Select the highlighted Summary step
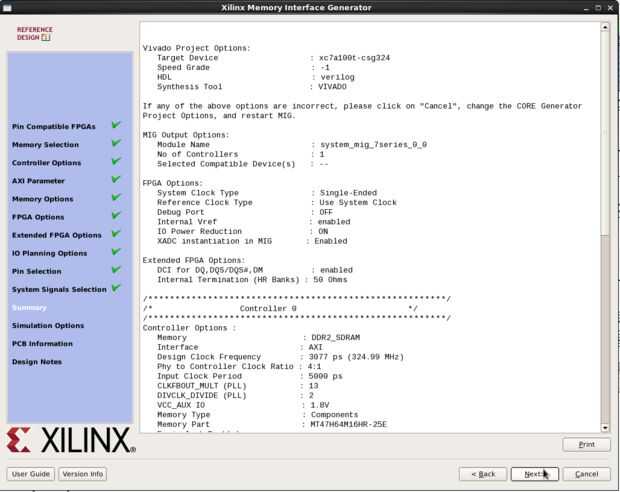This screenshot has width=620, height=492. 29,308
